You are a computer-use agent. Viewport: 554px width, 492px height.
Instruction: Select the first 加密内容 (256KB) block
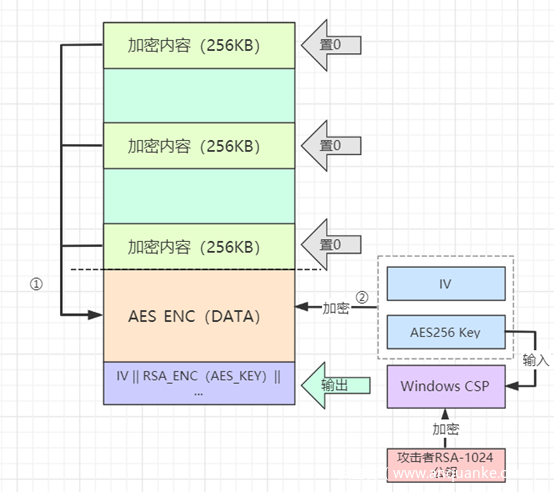pos(199,45)
